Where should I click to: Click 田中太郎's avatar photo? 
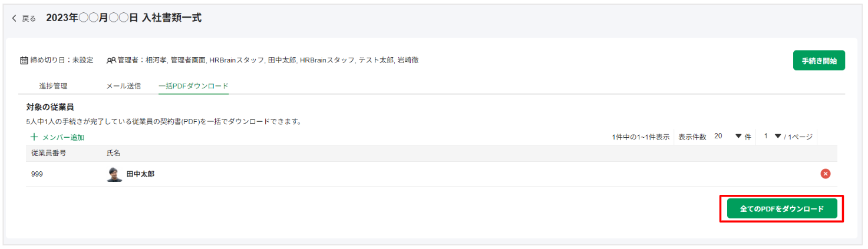[x=114, y=174]
